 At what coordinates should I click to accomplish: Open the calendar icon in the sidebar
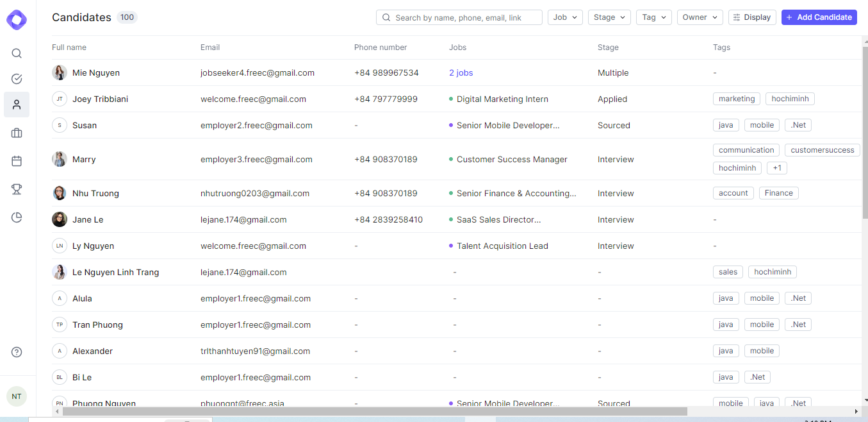pyautogui.click(x=17, y=161)
